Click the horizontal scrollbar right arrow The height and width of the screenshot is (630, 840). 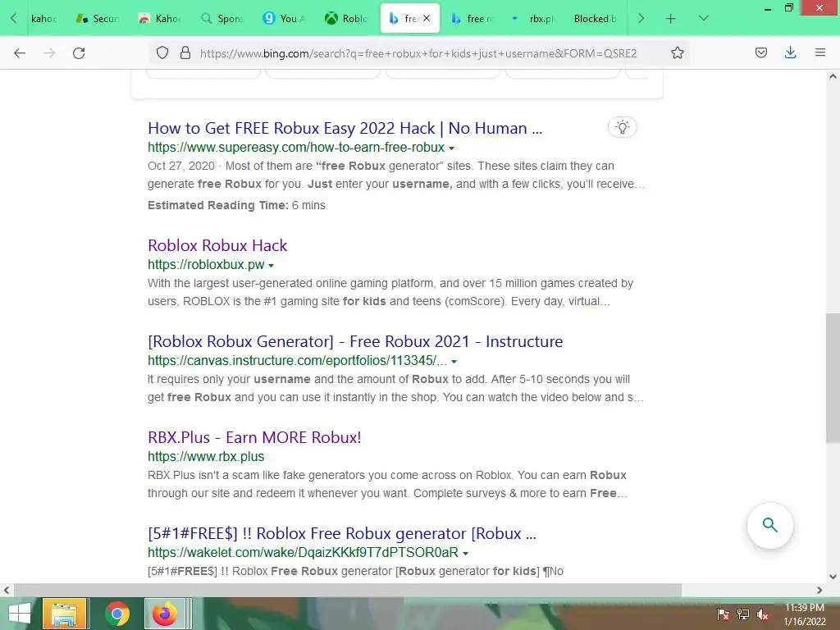tap(819, 590)
